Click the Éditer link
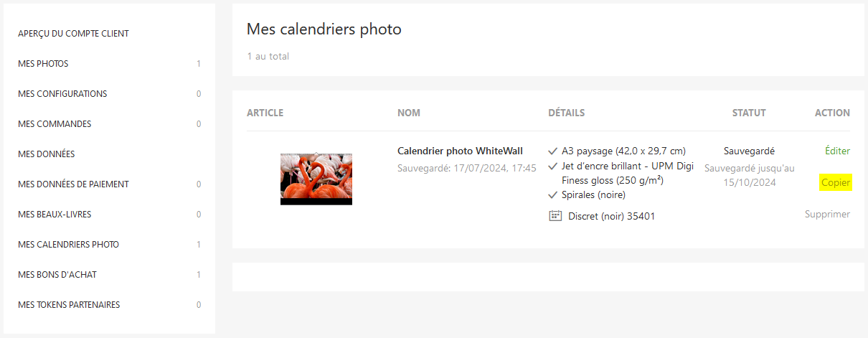The image size is (868, 338). (x=837, y=151)
